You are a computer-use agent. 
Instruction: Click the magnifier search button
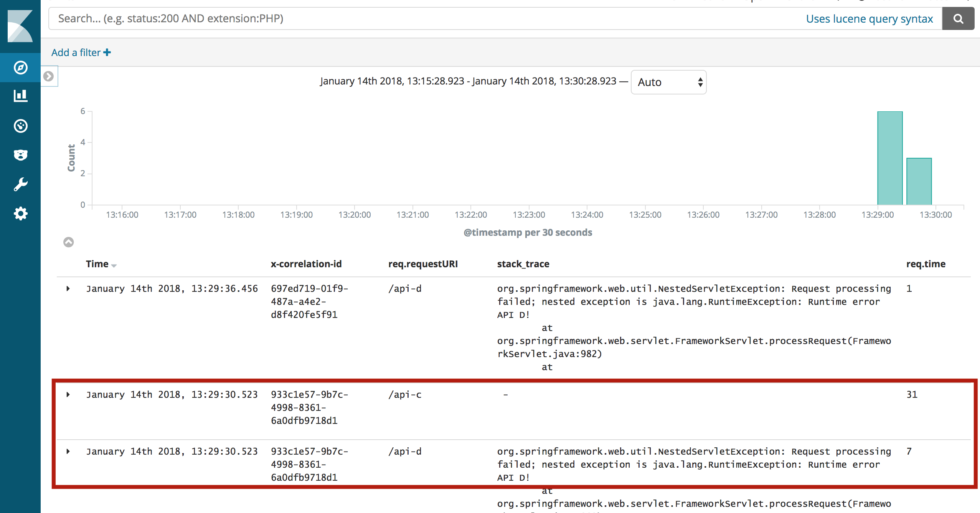tap(958, 19)
